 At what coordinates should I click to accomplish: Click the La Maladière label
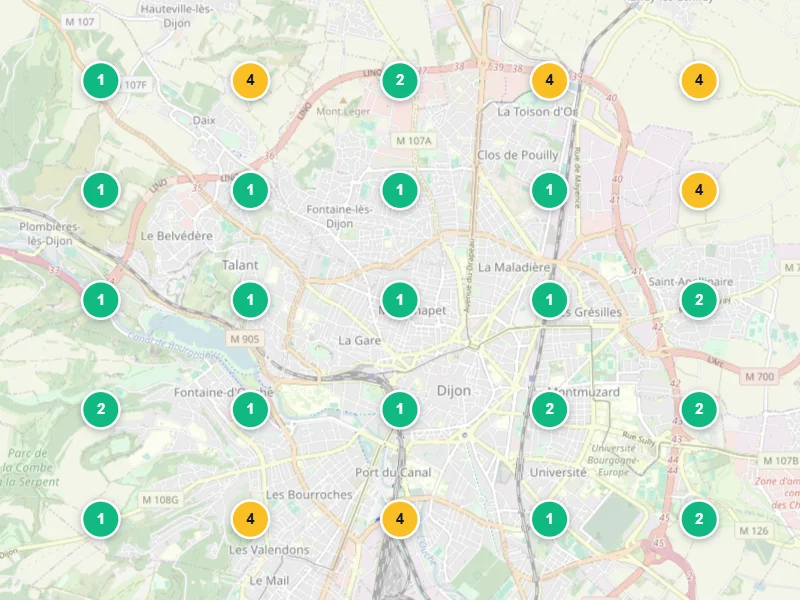point(514,267)
